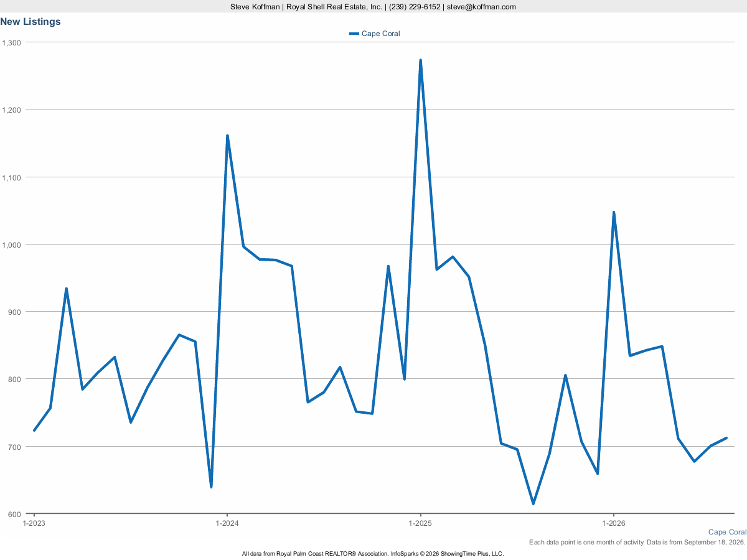The width and height of the screenshot is (747, 560).
Task: Click the January 2025 peak data point
Action: tap(421, 60)
